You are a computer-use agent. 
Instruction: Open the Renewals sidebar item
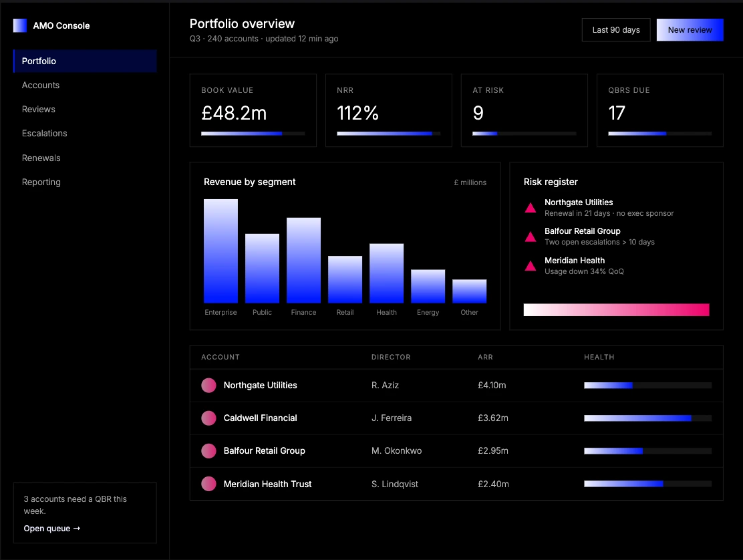tap(85, 158)
